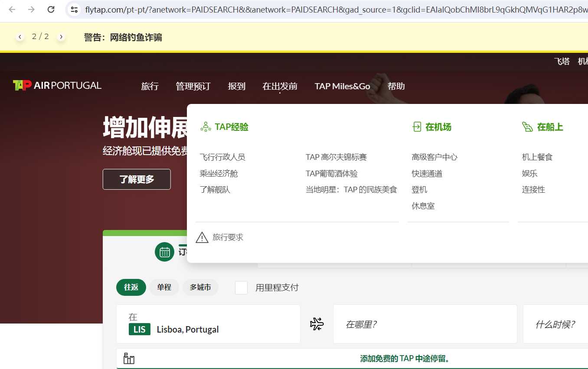Click the 旅行要求 warning triangle icon
Viewport: 588px width, 369px height.
coord(202,237)
